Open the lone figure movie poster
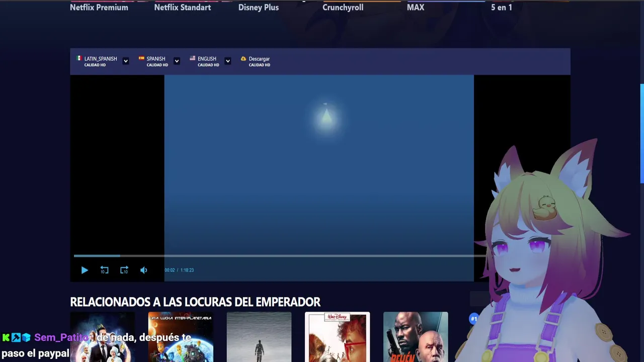Viewport: 644px width, 362px height. pyautogui.click(x=259, y=337)
